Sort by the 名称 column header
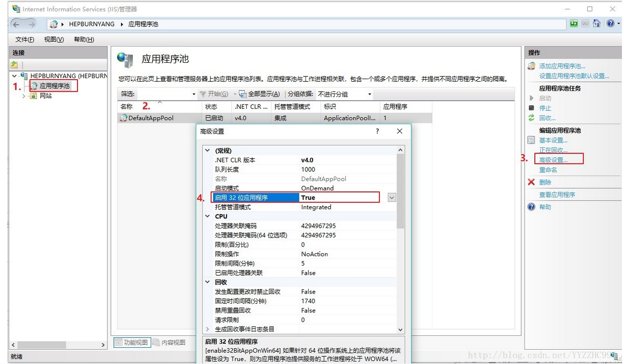 point(159,107)
